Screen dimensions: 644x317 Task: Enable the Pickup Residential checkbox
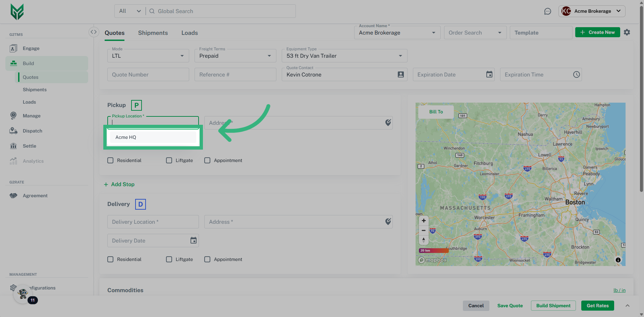point(110,160)
